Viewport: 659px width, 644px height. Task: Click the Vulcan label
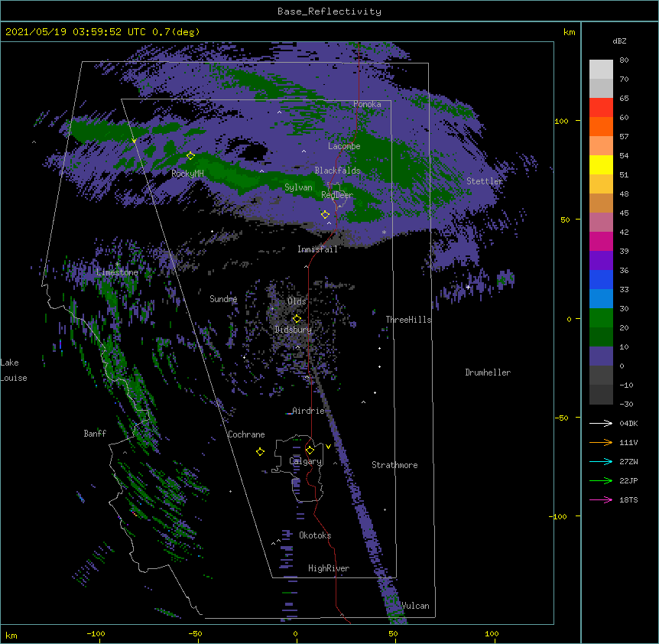click(415, 606)
